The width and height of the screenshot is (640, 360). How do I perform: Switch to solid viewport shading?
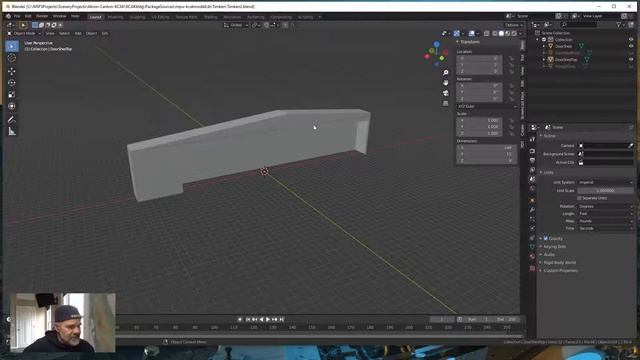click(x=501, y=33)
